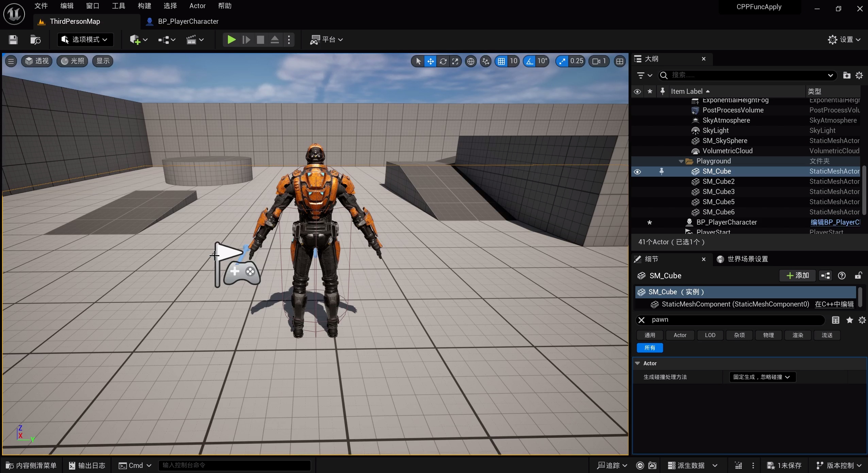Open the cinematics clapperboard menu
Viewport: 868px width, 473px height.
tap(195, 40)
